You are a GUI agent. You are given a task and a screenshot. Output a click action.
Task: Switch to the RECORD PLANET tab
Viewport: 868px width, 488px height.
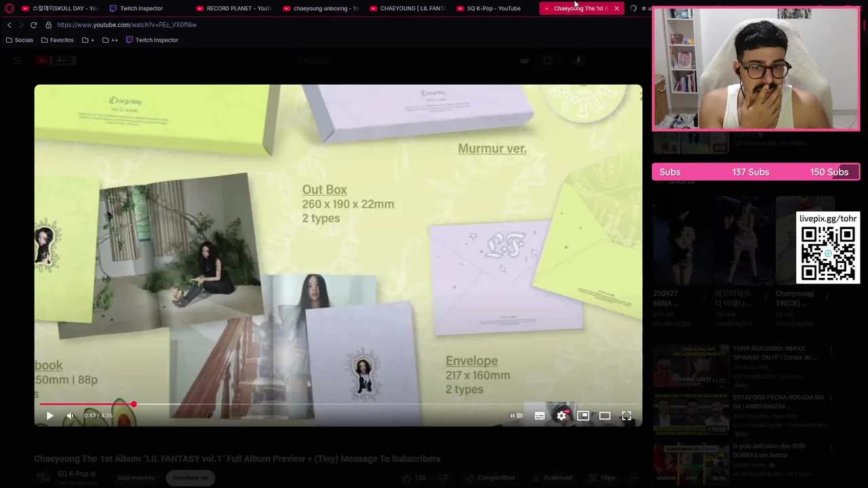(234, 8)
